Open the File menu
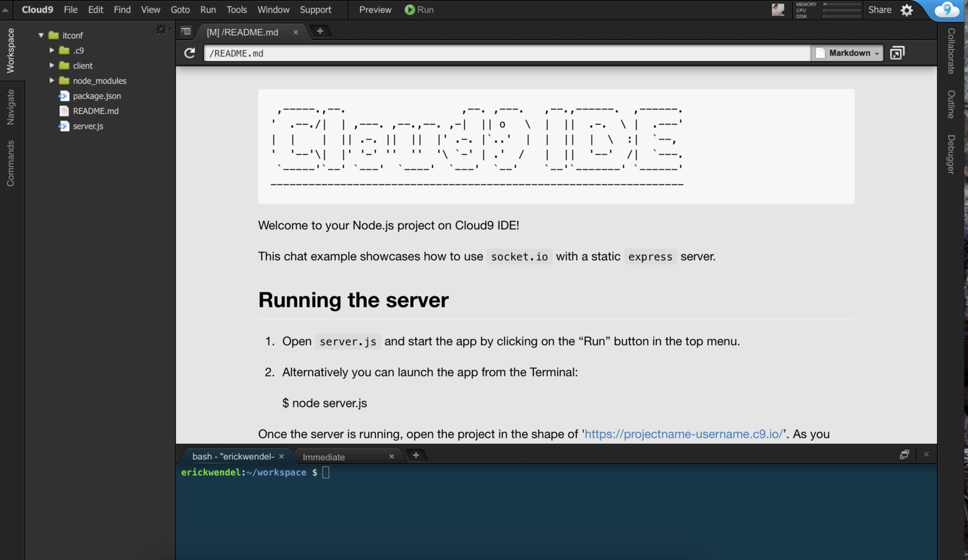Image resolution: width=968 pixels, height=560 pixels. (70, 10)
